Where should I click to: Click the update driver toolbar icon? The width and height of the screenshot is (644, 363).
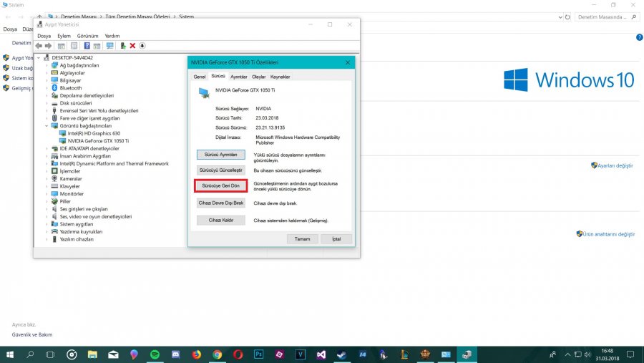tap(123, 46)
